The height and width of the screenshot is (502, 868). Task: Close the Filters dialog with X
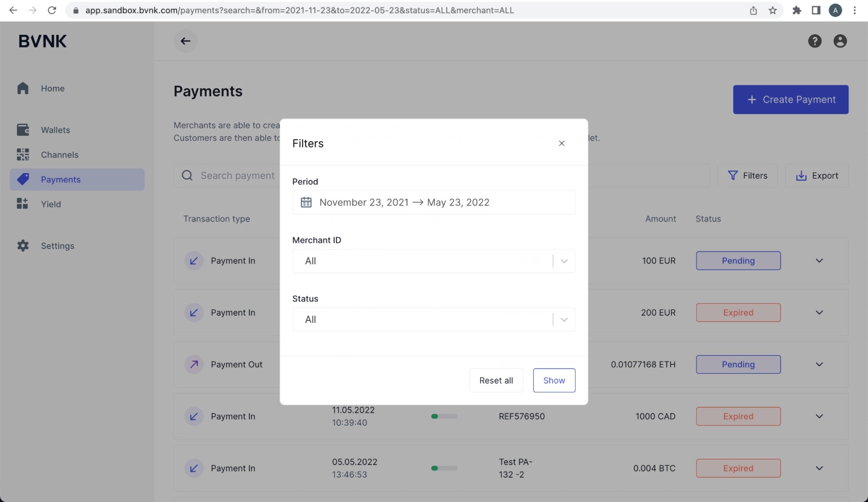pos(561,143)
